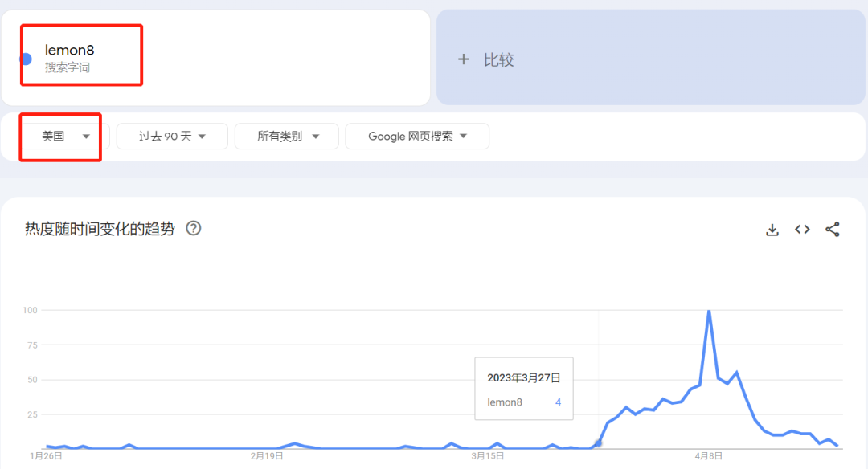
Task: Click the 100 y-axis label
Action: coord(30,310)
